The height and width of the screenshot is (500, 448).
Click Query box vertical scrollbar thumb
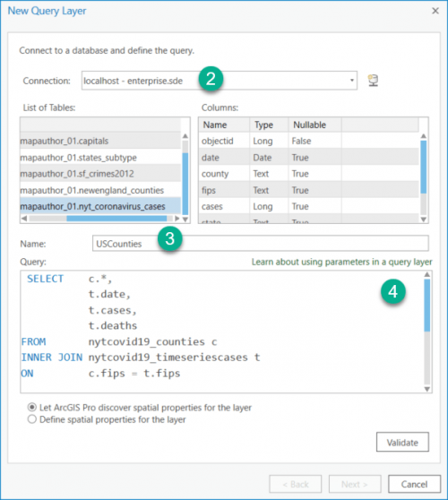(x=427, y=306)
